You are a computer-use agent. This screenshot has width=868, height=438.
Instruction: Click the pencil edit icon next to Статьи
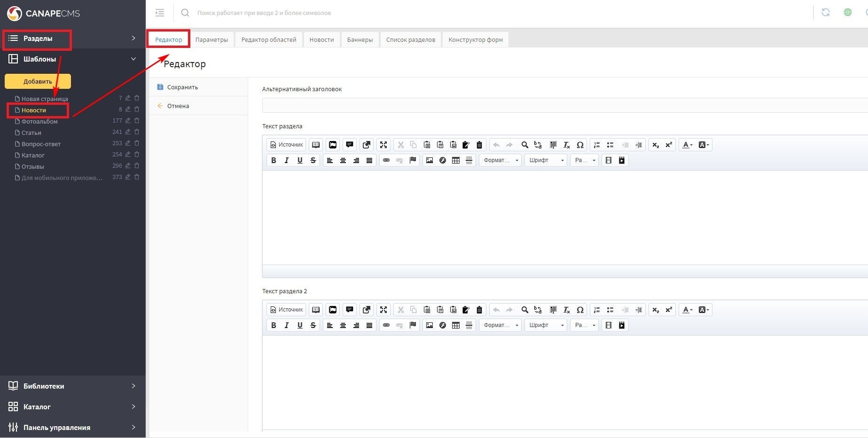coord(128,132)
